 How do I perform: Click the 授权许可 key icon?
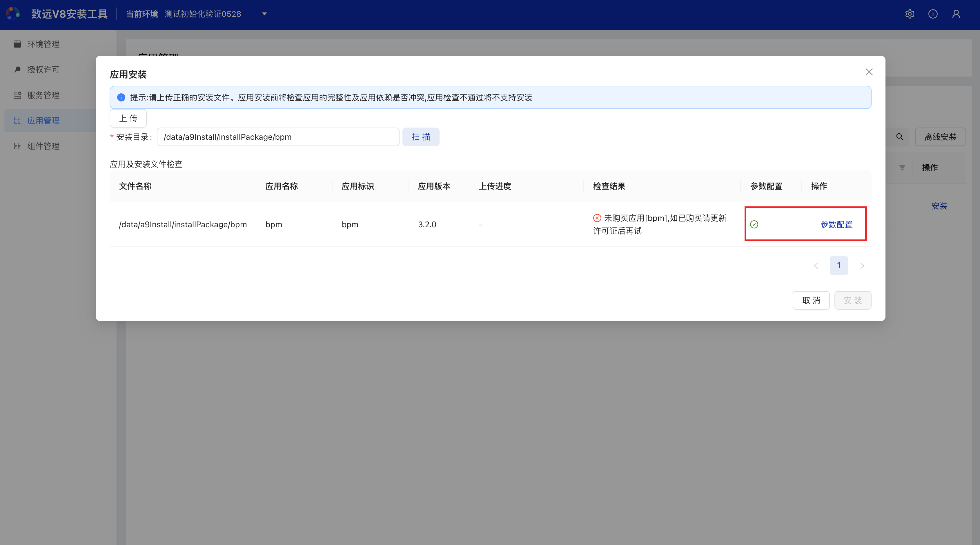[x=17, y=70]
